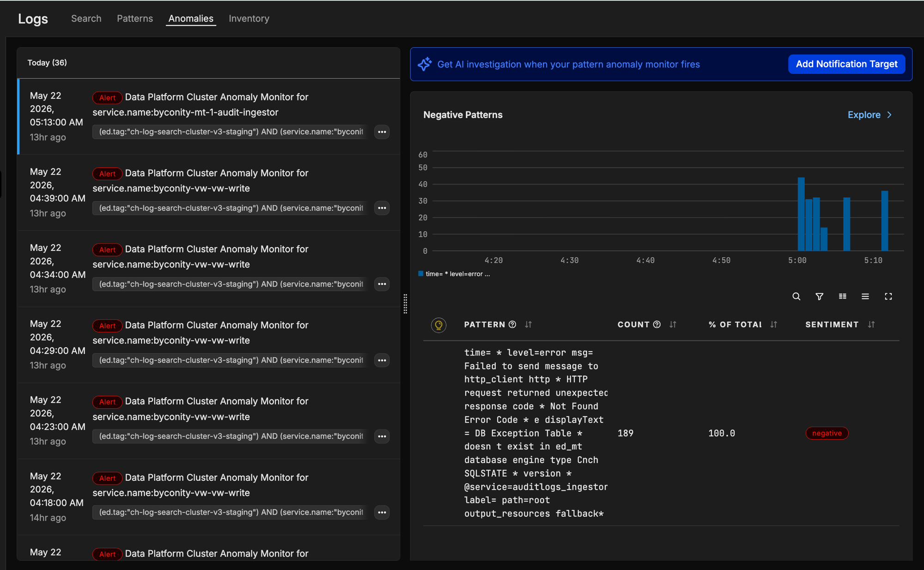
Task: Select the 04:18:00 AM vw-write alert title
Action: pyautogui.click(x=201, y=485)
